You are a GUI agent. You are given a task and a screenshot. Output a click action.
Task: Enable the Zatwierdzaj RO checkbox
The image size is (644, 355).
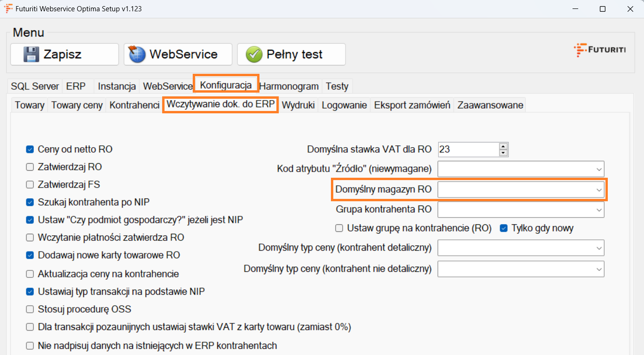coord(30,167)
